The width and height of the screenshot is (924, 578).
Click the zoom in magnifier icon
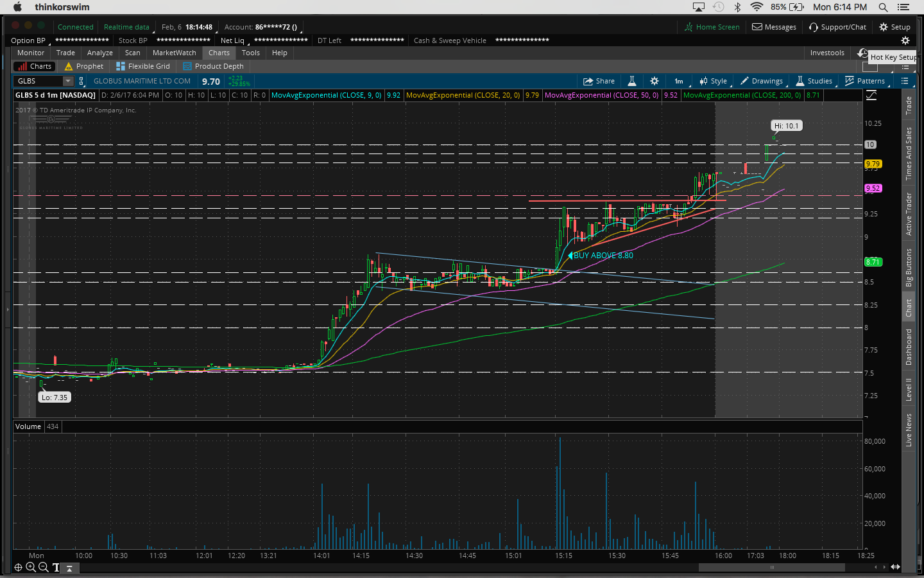pyautogui.click(x=30, y=567)
